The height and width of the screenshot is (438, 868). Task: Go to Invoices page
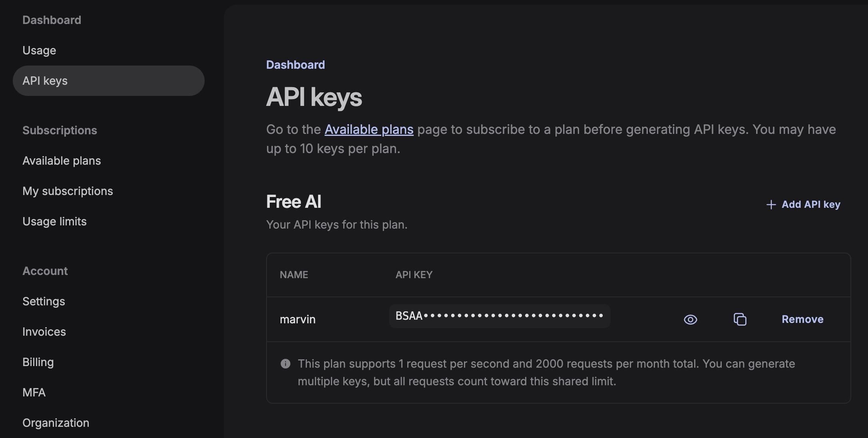(44, 332)
